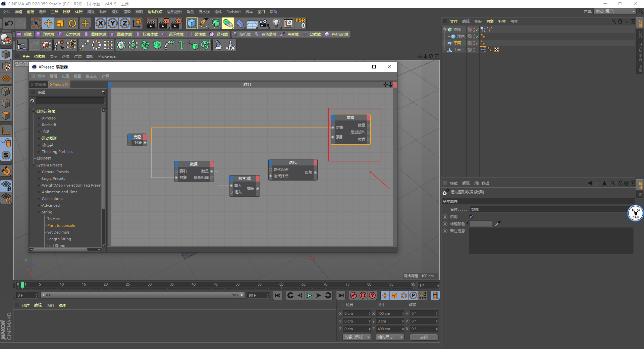Add a Light with the bulb icon
The image size is (644, 349).
[276, 23]
